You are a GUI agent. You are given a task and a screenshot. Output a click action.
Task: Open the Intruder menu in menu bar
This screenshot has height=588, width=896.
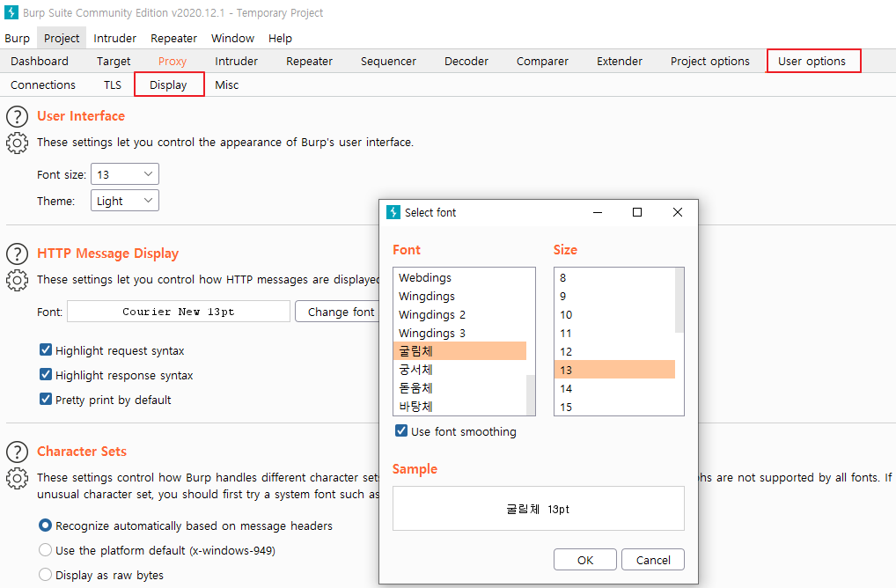click(114, 38)
